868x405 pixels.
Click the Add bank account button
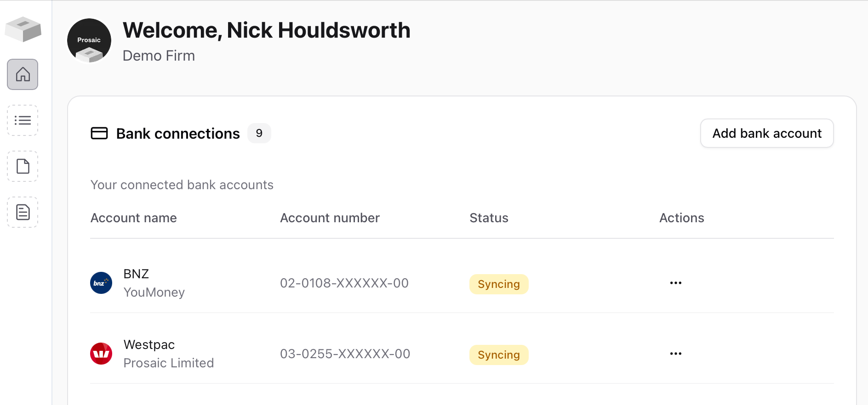coord(767,133)
